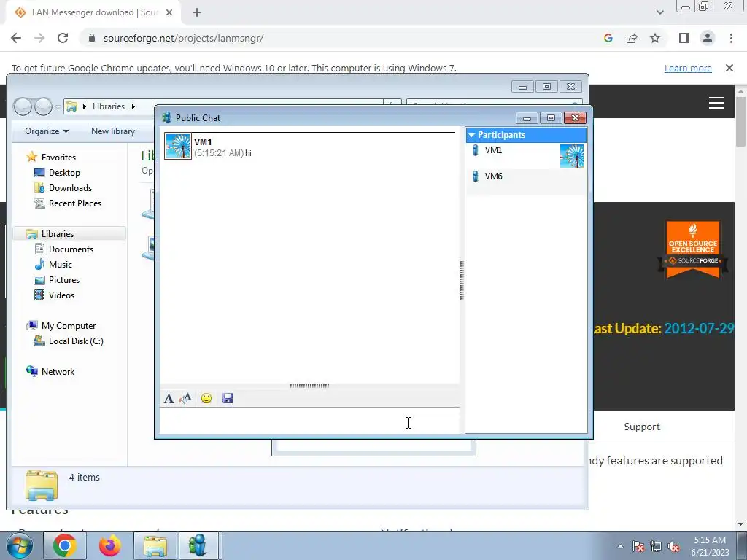
Task: Close the LAN Messenger download tab
Action: 169,12
